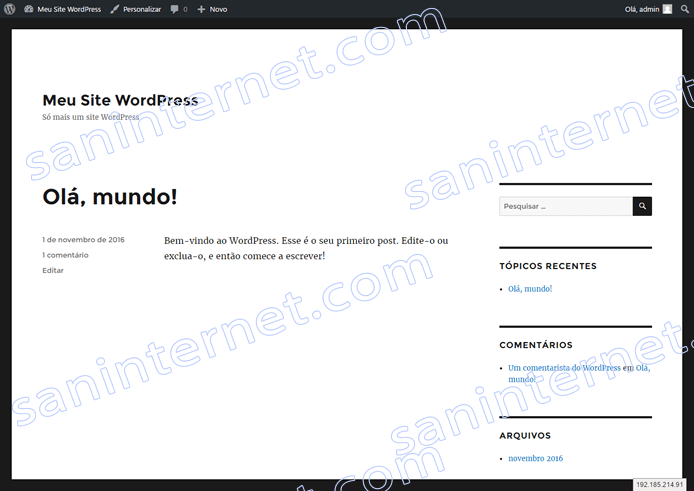Open the Olá, mundo! post title
694x491 pixels.
pyautogui.click(x=110, y=197)
